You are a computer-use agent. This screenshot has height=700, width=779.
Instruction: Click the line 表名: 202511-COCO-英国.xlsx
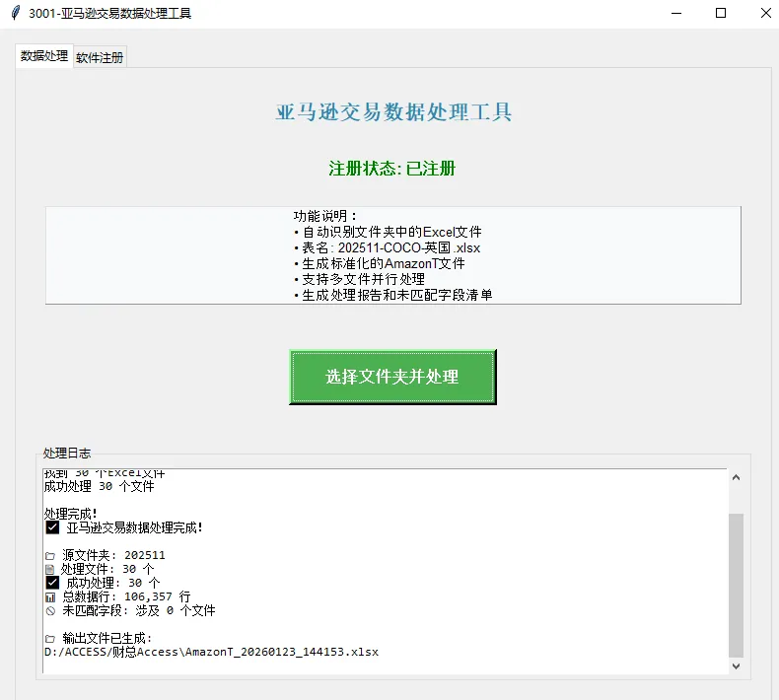pyautogui.click(x=388, y=247)
